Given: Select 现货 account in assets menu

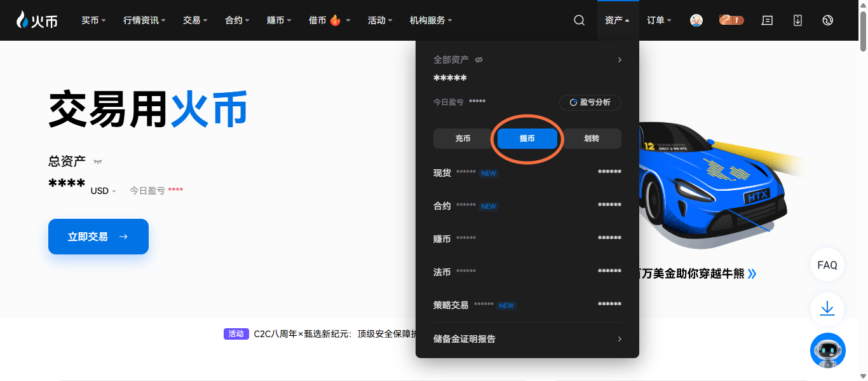Looking at the screenshot, I should coord(442,172).
